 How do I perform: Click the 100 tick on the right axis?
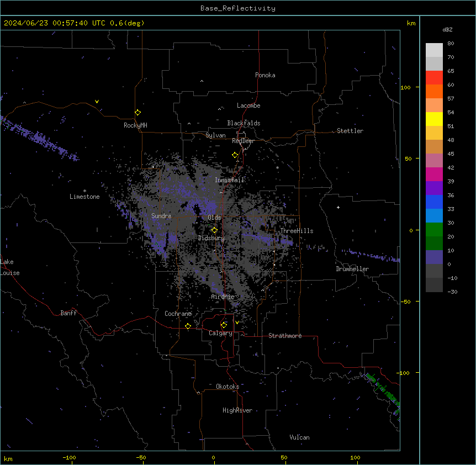pos(405,87)
